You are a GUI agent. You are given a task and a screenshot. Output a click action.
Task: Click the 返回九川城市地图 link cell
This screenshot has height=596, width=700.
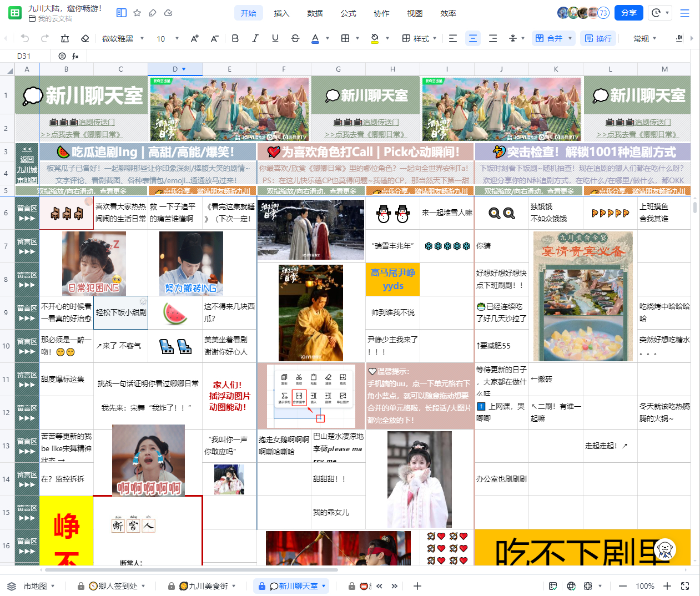pyautogui.click(x=27, y=164)
